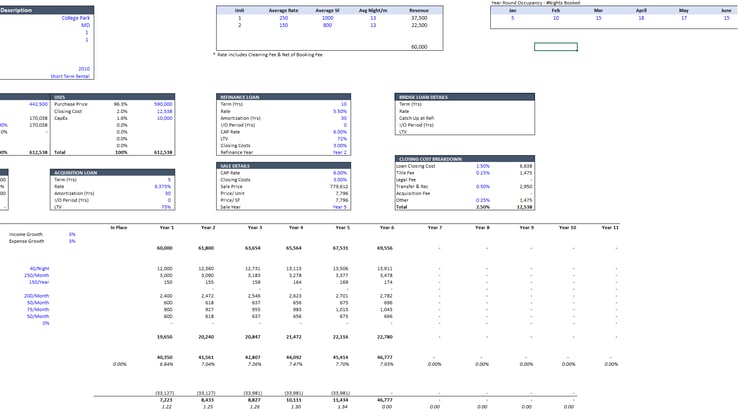This screenshot has width=750, height=410.
Task: Click the 'Legal Fee' label
Action: [406, 179]
